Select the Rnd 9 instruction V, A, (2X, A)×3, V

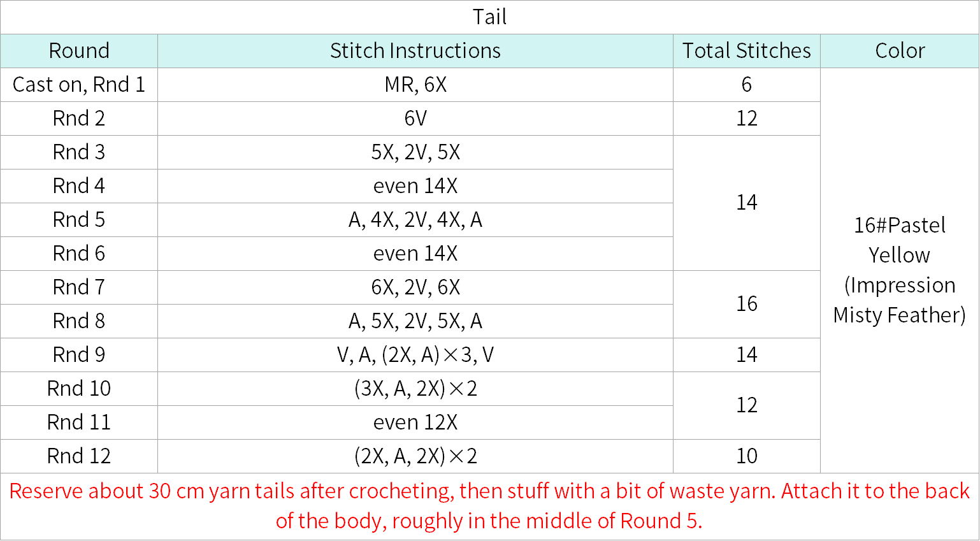tap(415, 355)
